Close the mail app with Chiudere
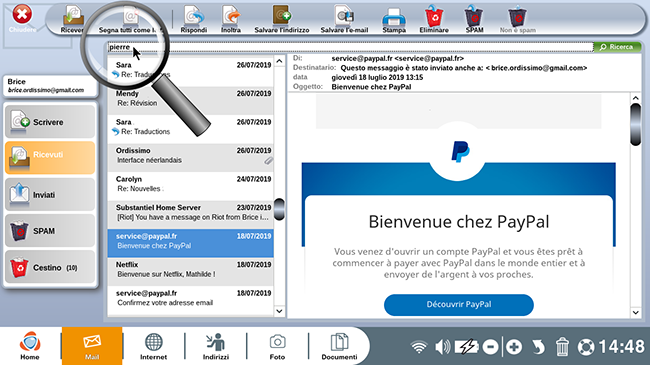 [22, 19]
